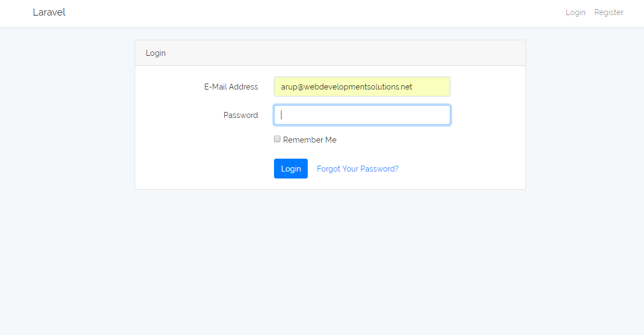Image resolution: width=644 pixels, height=335 pixels.
Task: Return home by clicking Laravel logo text
Action: (49, 12)
